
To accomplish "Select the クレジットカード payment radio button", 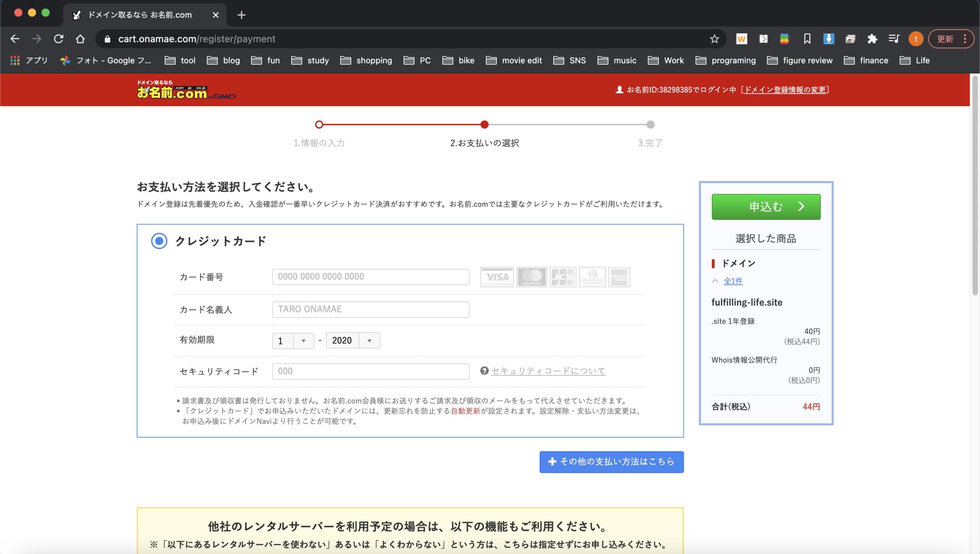I will pyautogui.click(x=159, y=241).
